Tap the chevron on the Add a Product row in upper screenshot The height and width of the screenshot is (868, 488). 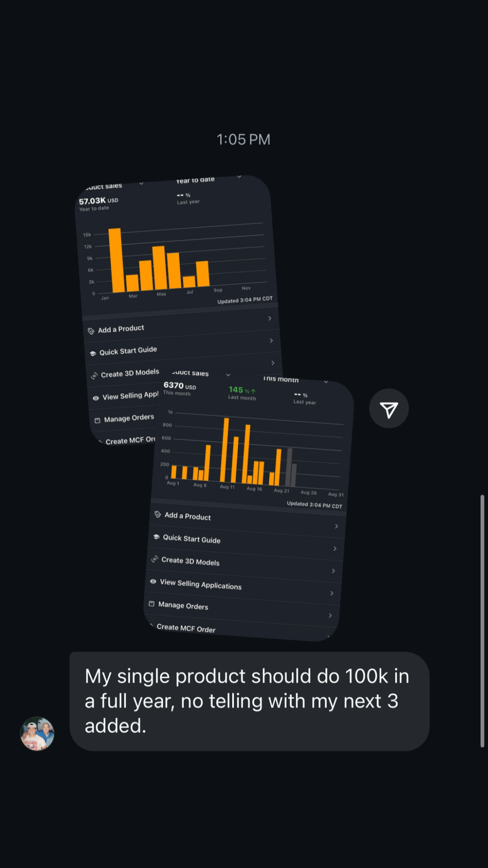pyautogui.click(x=270, y=318)
